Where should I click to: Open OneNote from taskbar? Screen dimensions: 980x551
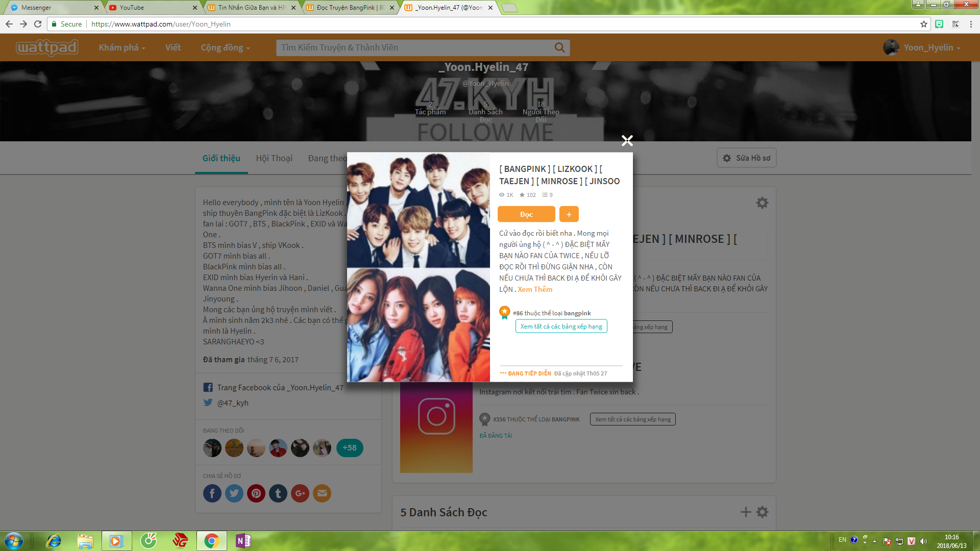coord(243,541)
